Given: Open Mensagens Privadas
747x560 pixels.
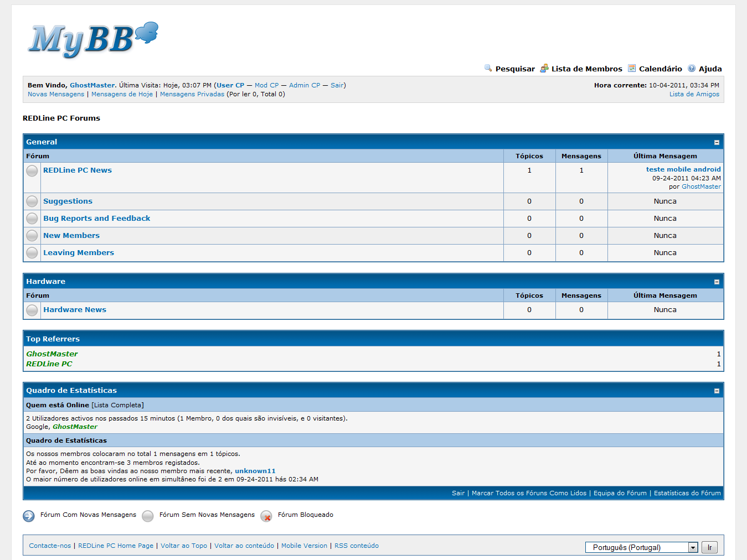Looking at the screenshot, I should (x=192, y=94).
